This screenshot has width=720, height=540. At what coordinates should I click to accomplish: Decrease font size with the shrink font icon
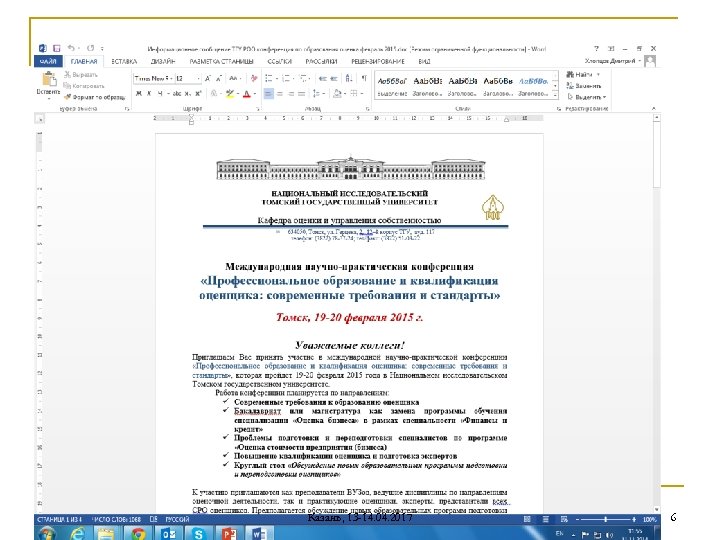coord(219,79)
